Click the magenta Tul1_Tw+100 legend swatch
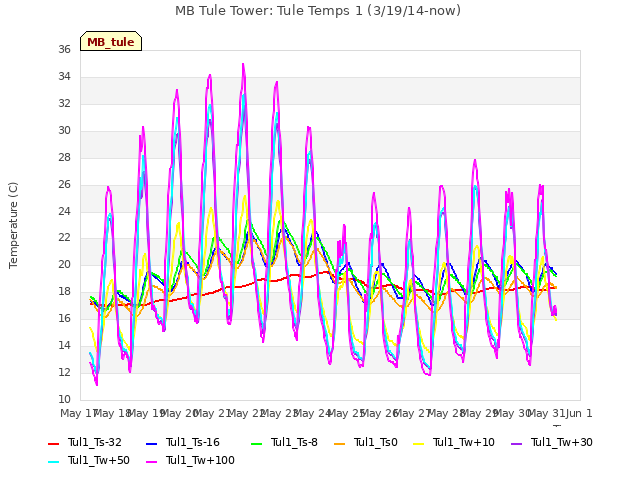Image resolution: width=640 pixels, height=480 pixels. (151, 461)
